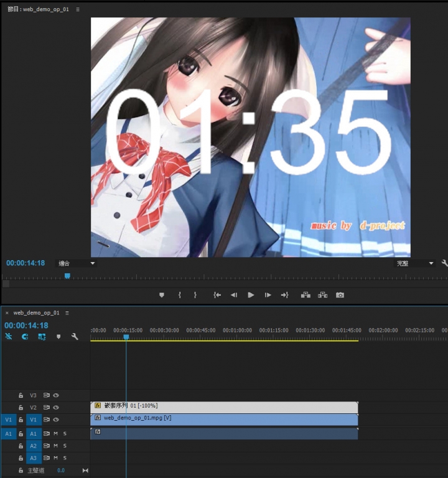Screen dimensions: 448x478
Task: Close the web_demo_op_01 timeline tab
Action: click(x=7, y=313)
